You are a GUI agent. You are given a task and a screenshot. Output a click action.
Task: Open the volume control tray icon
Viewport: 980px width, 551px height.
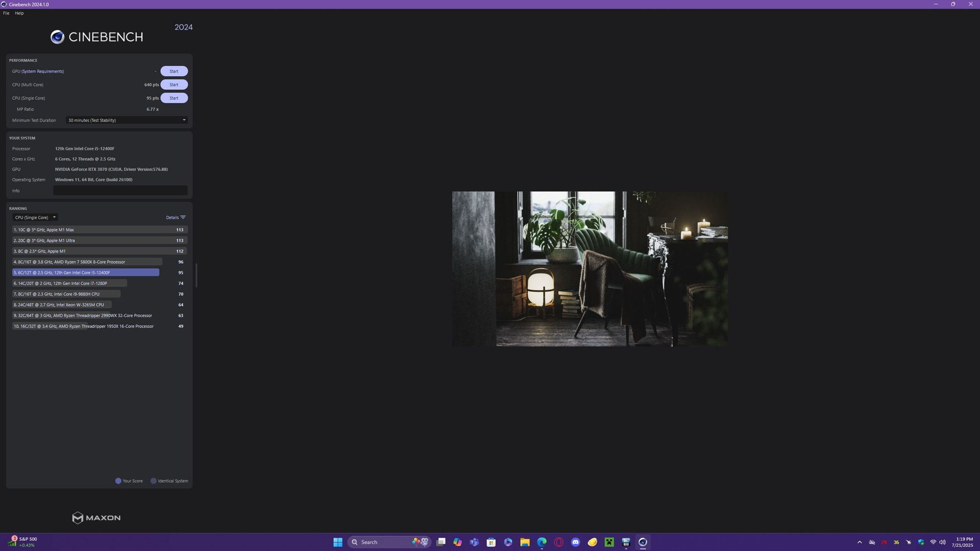(x=943, y=542)
